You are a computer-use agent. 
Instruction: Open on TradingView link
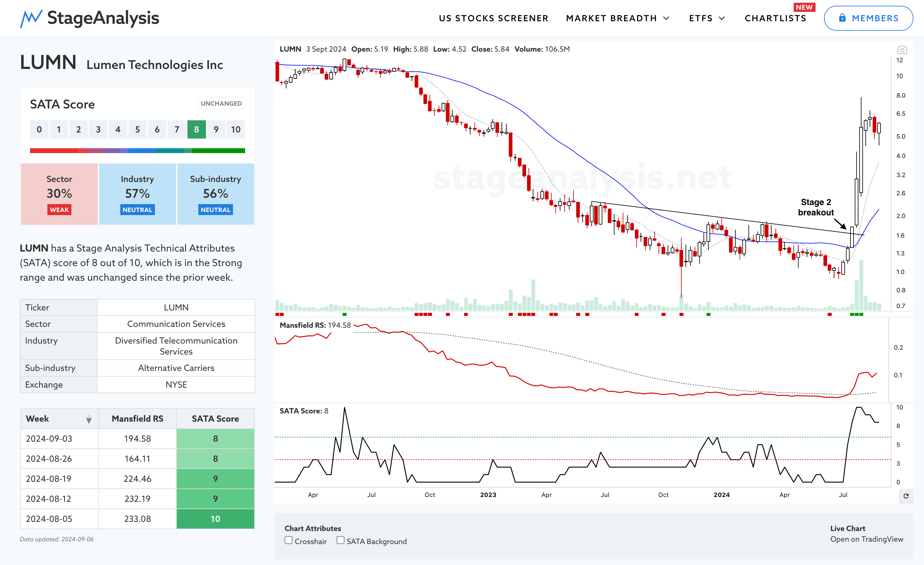tap(867, 539)
